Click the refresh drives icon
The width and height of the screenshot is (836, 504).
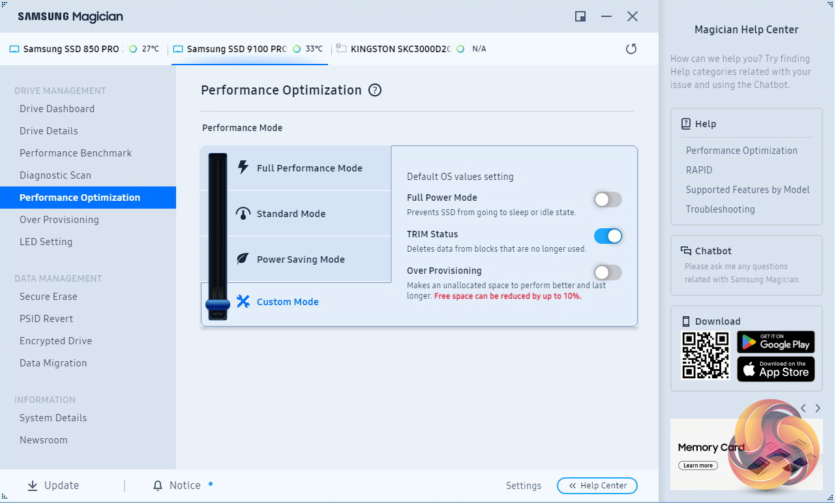click(x=631, y=49)
